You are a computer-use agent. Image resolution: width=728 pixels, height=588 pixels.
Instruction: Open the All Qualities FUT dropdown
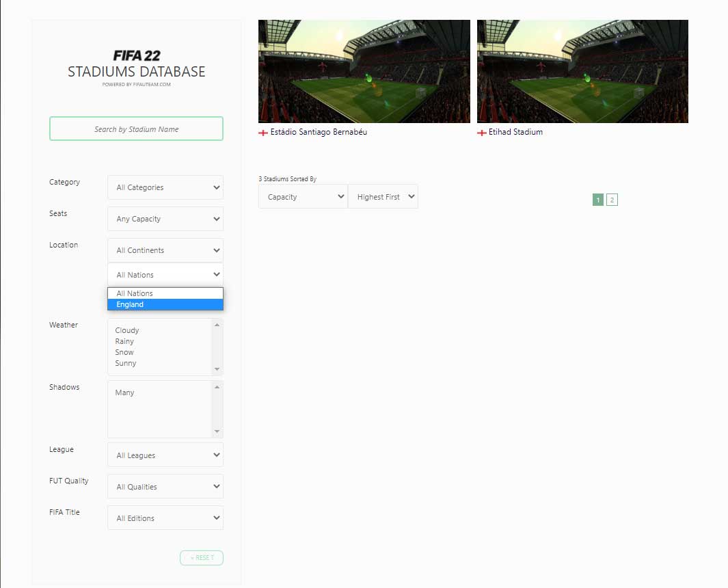[165, 486]
